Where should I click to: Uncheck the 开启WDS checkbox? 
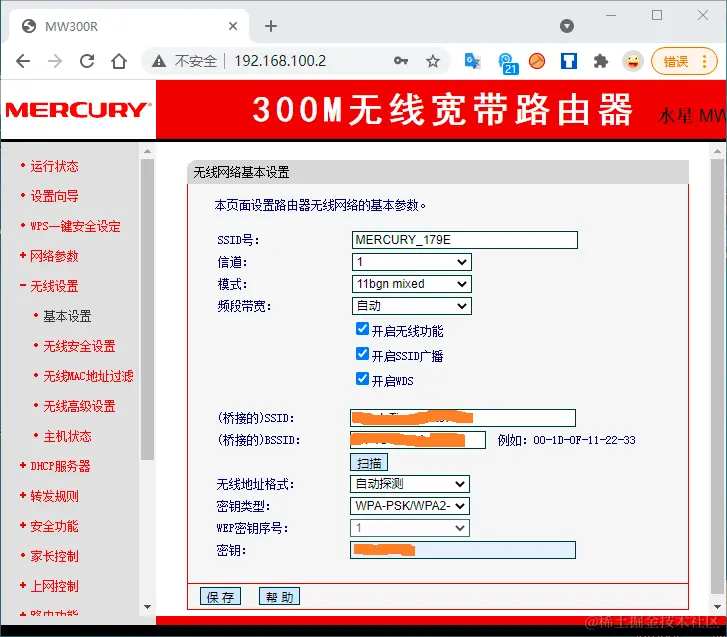click(362, 379)
